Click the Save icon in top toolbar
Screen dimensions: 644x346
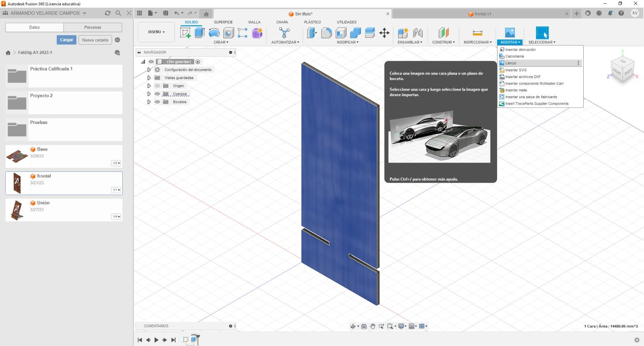coord(165,13)
